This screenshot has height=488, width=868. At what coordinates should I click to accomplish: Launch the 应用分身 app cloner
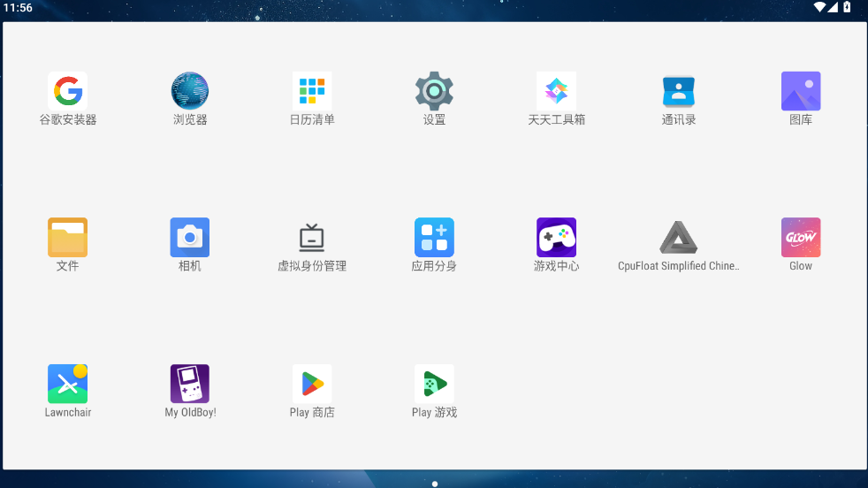click(x=434, y=237)
